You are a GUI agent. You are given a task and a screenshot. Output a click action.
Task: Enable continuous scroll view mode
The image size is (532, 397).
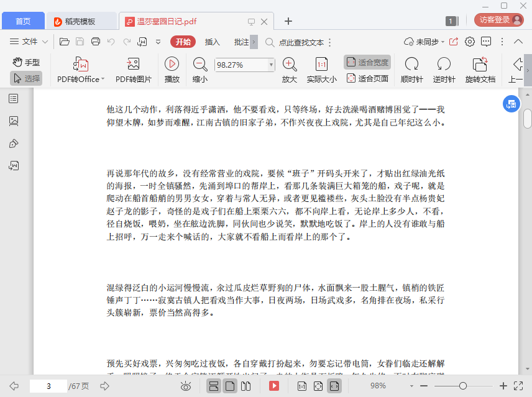tap(214, 386)
